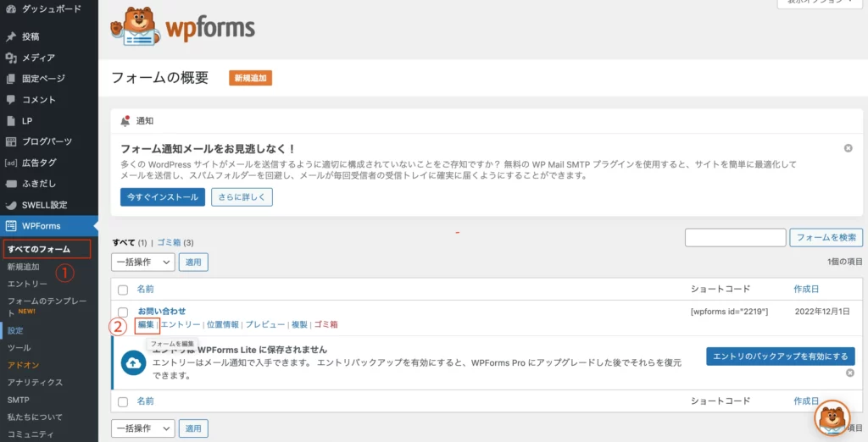Screen dimensions: 868x442
Task: Click 複製 row action link
Action: click(299, 324)
